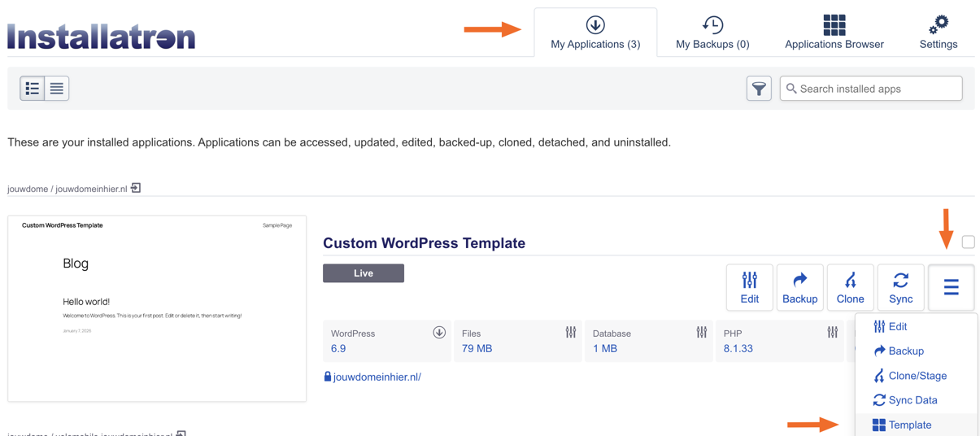Screen dimensions: 980x436
Task: Open the login icon next to jouwdomeinhier.nl path
Action: pos(136,188)
